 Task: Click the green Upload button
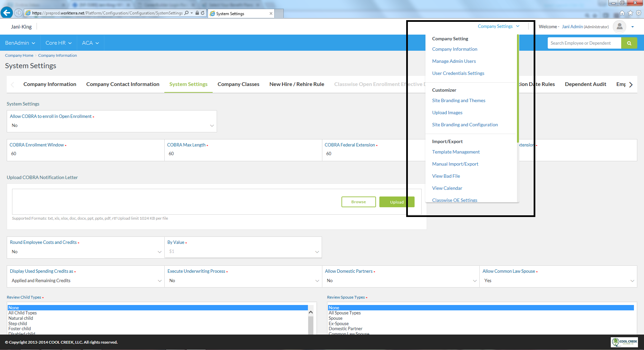[397, 202]
